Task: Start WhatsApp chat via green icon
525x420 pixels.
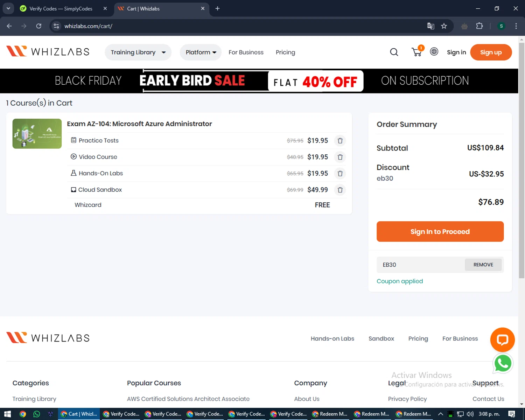Action: (x=503, y=364)
